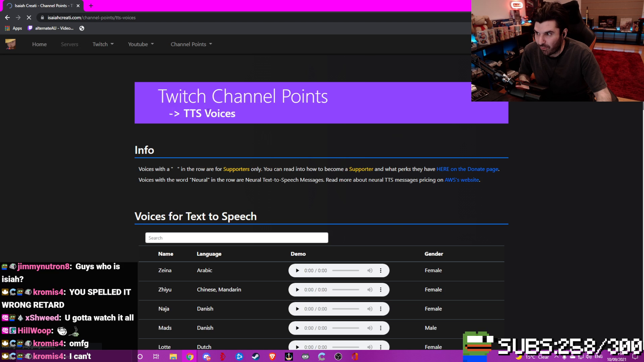The height and width of the screenshot is (362, 644).
Task: Open Task View on the taskbar
Action: click(156, 356)
